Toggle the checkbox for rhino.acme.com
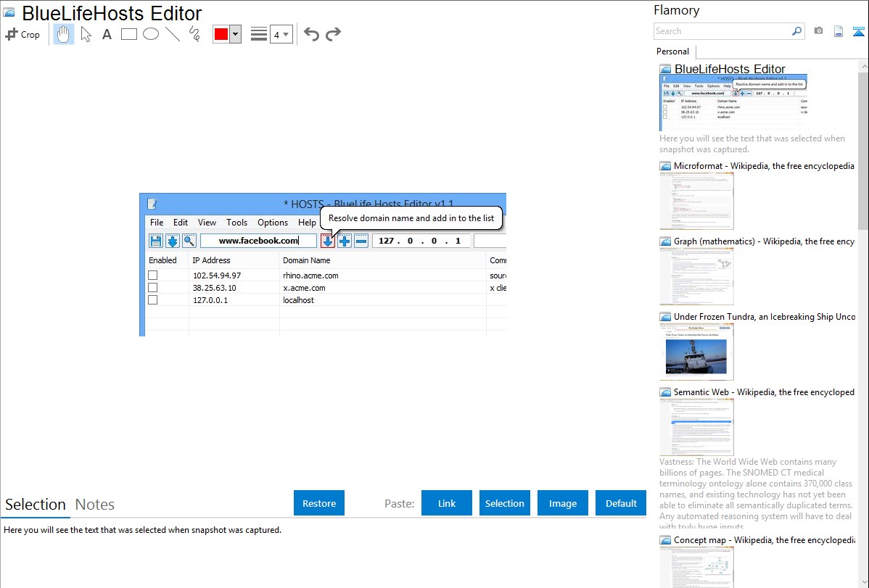Image resolution: width=869 pixels, height=588 pixels. pos(153,276)
